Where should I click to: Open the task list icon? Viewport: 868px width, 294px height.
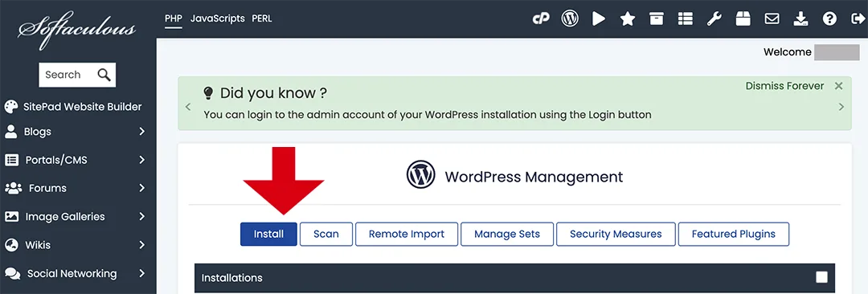686,18
